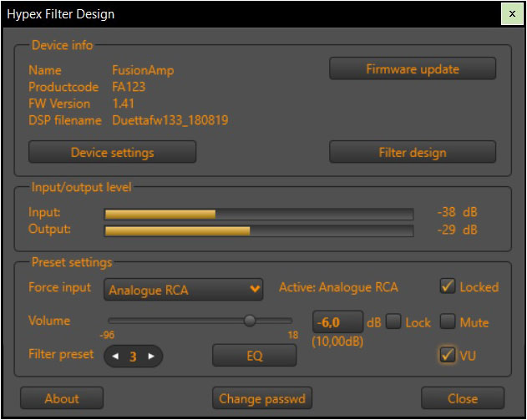This screenshot has width=527, height=420.
Task: Enable the volume Lock checkbox
Action: (x=393, y=321)
